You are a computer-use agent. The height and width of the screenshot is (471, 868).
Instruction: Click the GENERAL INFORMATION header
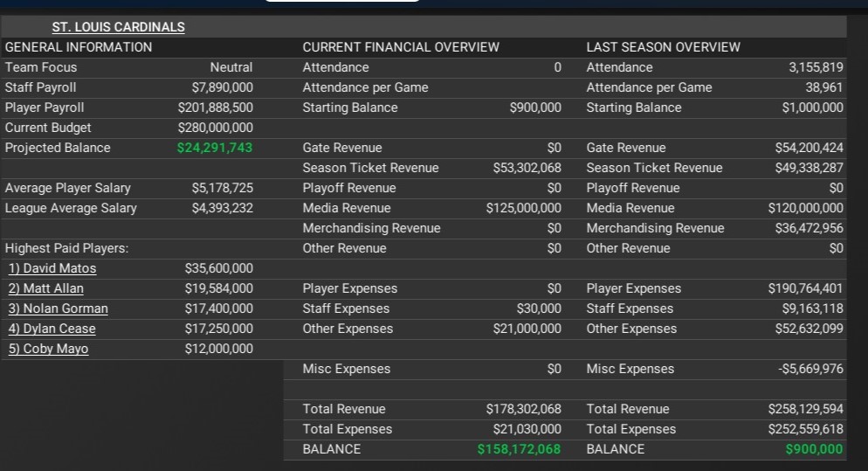(79, 47)
